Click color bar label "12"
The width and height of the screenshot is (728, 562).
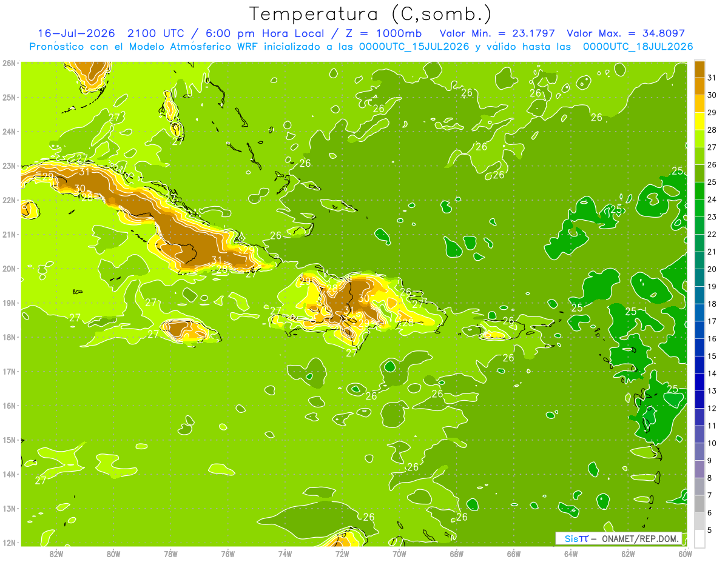click(712, 408)
